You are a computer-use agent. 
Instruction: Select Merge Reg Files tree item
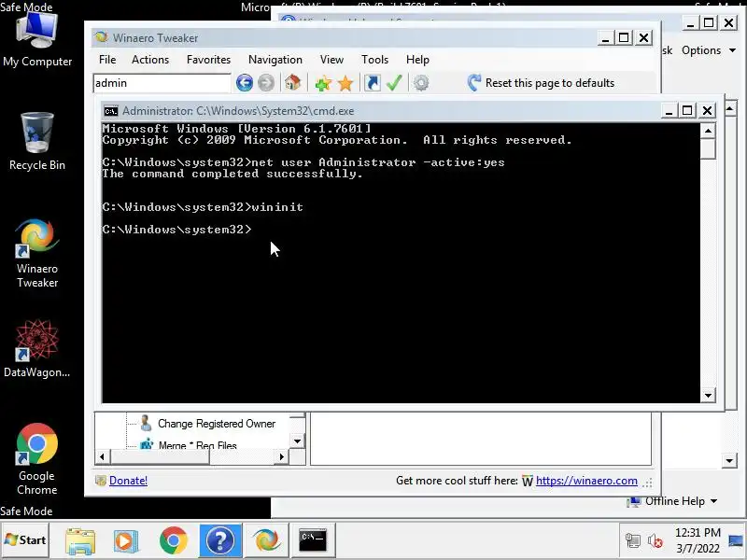pyautogui.click(x=197, y=445)
